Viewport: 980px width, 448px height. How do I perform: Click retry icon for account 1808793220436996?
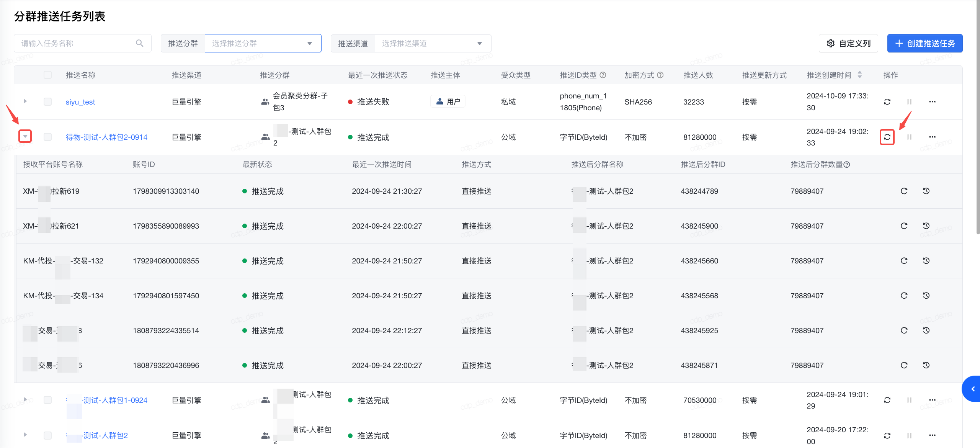904,365
